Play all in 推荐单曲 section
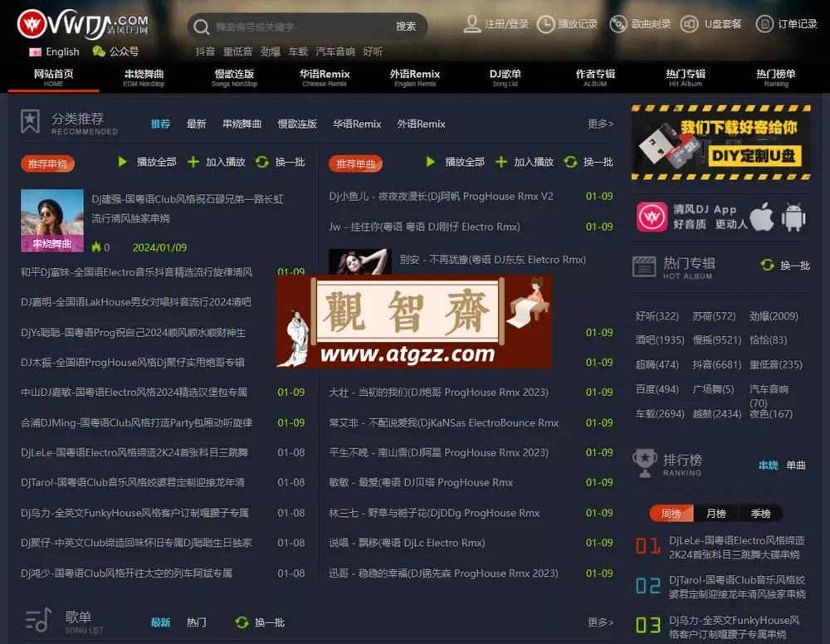 (430, 162)
